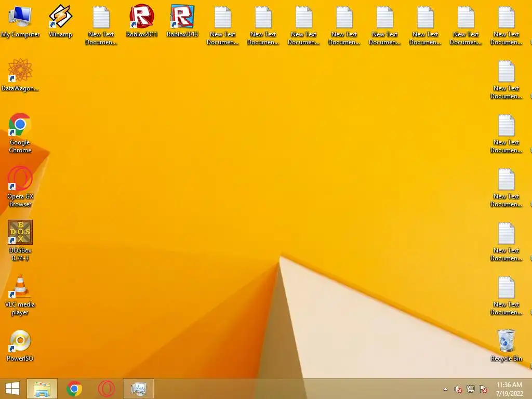Select the VLC media player shortcut
Viewport: 532px width, 399px height.
click(x=20, y=295)
